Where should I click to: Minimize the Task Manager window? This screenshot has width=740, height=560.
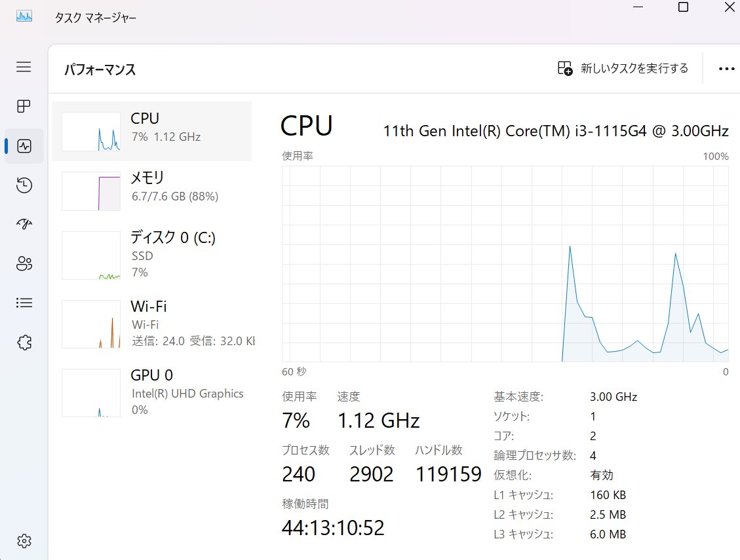(x=638, y=7)
